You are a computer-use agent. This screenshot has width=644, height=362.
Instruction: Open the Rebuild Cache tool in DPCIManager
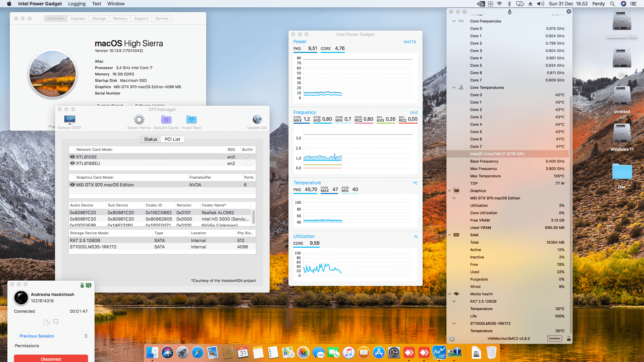166,120
